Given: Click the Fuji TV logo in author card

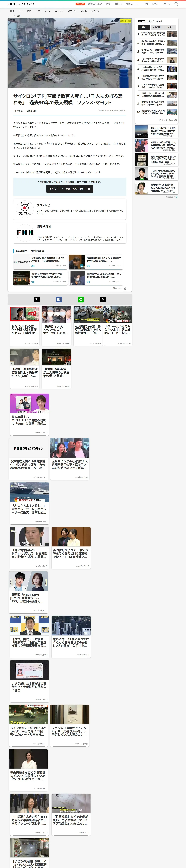Looking at the screenshot, I should point(25,209).
